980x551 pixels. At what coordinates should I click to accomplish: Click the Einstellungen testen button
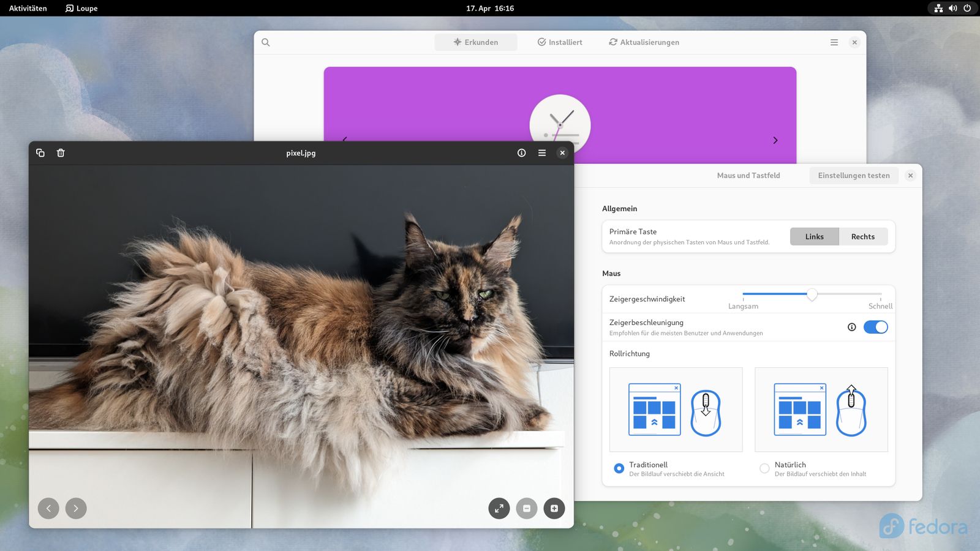853,176
